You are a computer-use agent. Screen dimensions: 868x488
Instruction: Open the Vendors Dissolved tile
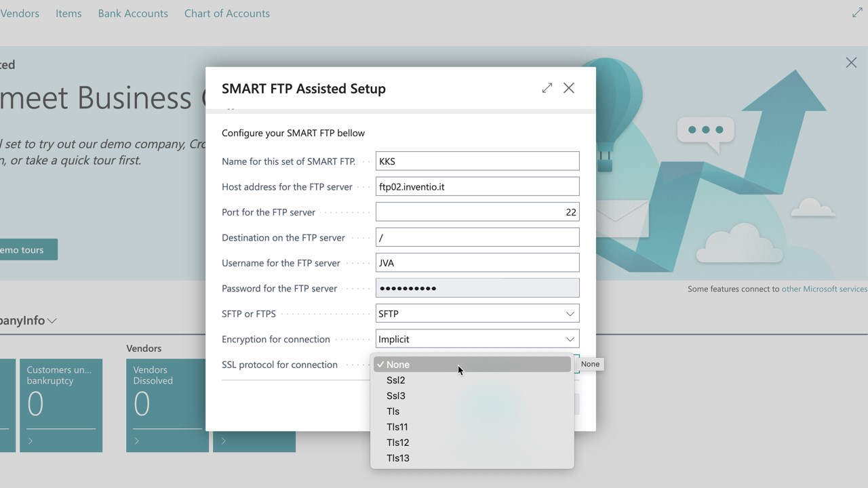(167, 405)
